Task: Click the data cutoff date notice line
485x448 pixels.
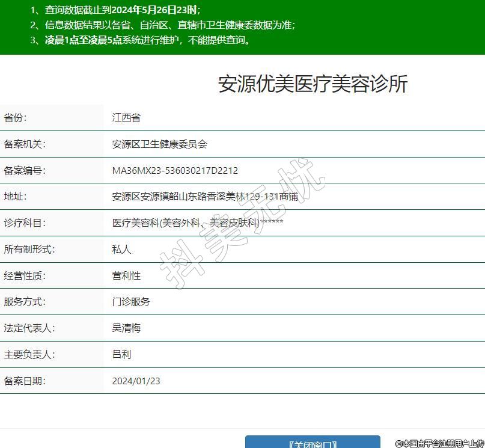Action: pyautogui.click(x=115, y=10)
